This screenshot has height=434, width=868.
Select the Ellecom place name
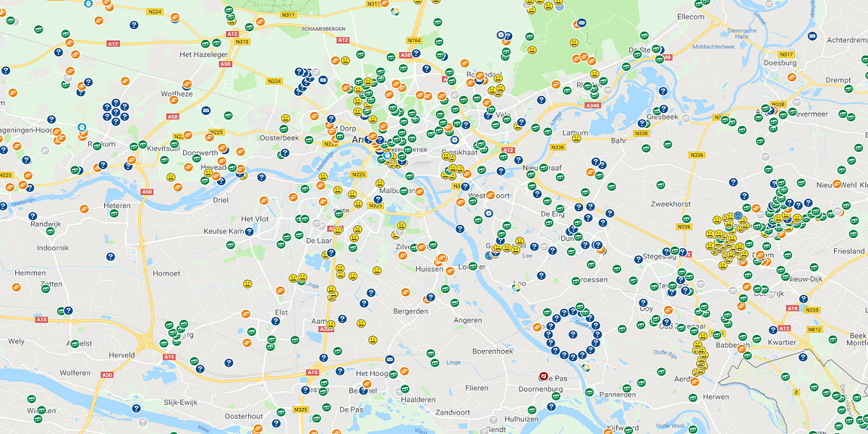point(690,17)
